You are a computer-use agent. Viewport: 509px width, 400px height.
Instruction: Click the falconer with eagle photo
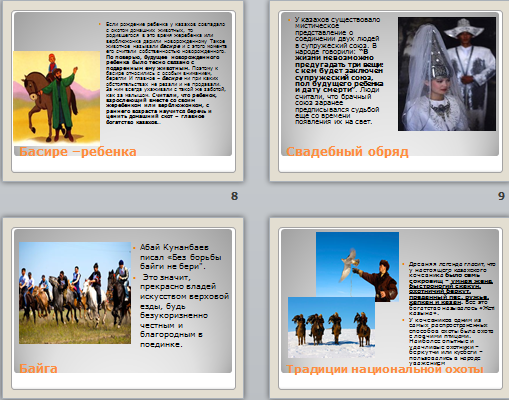(x=357, y=267)
